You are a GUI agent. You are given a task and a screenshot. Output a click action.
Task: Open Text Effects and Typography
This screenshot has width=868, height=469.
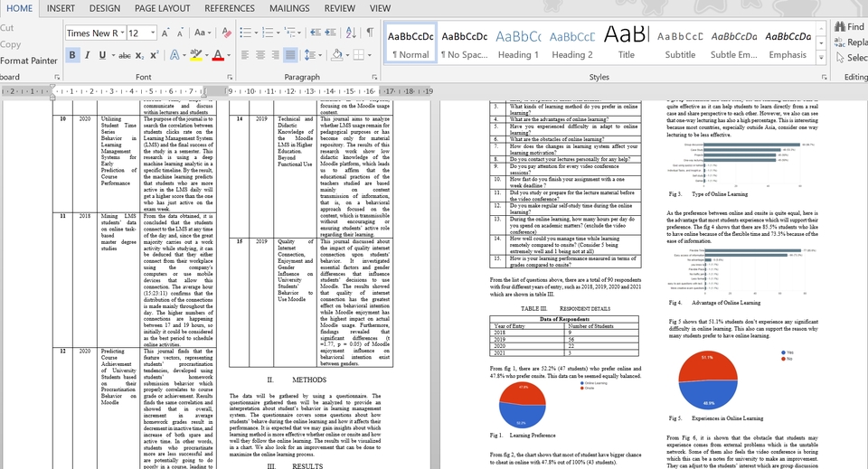point(175,55)
